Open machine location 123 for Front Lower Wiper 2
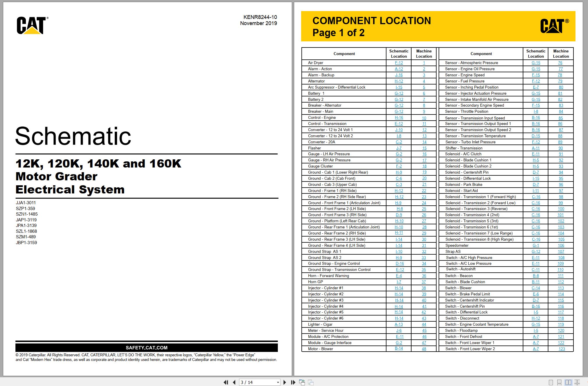 pyautogui.click(x=562, y=349)
